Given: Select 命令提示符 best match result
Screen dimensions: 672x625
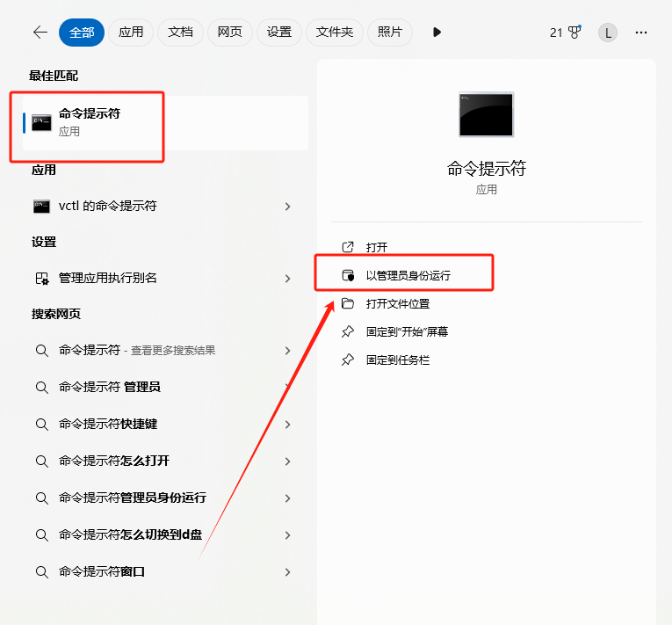Looking at the screenshot, I should pyautogui.click(x=165, y=123).
